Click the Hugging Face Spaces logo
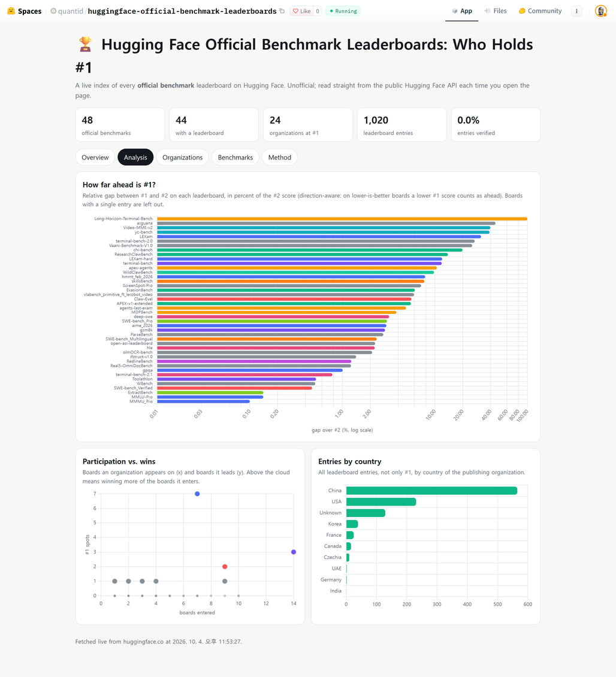 tap(11, 11)
